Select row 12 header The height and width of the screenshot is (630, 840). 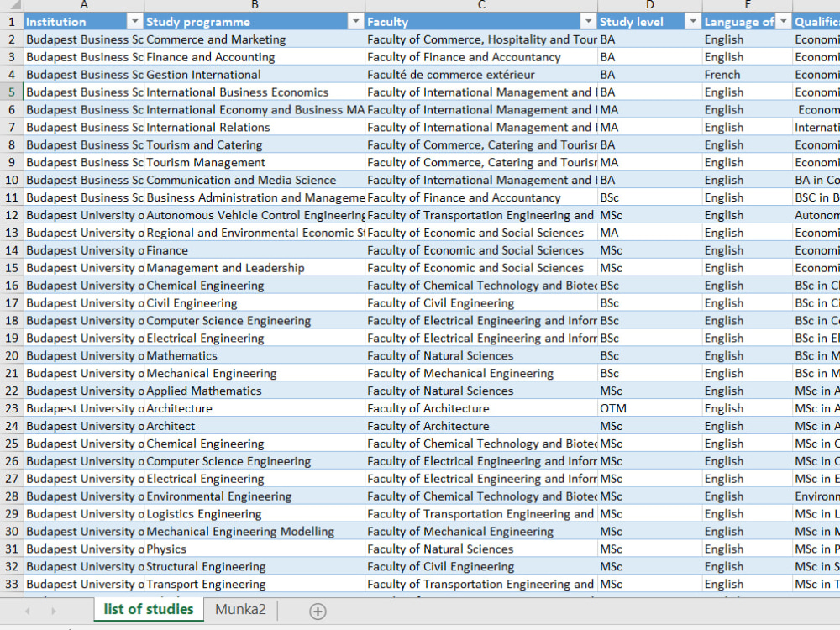(12, 215)
